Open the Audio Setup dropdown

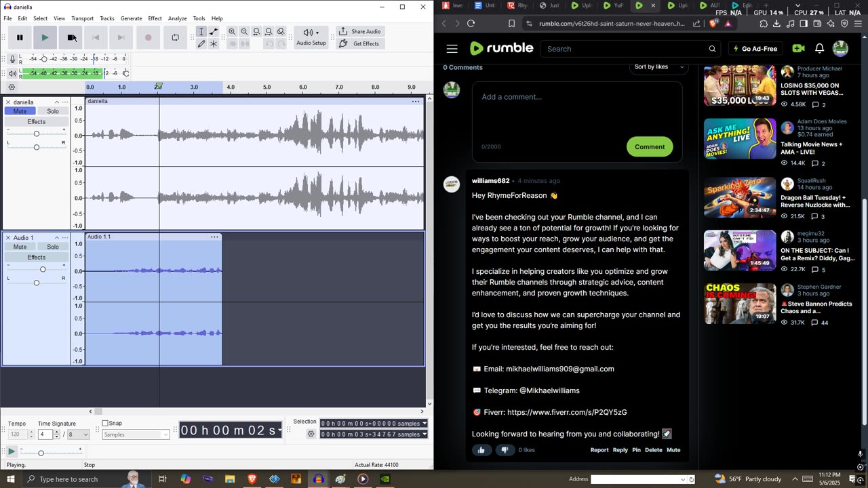[x=311, y=37]
